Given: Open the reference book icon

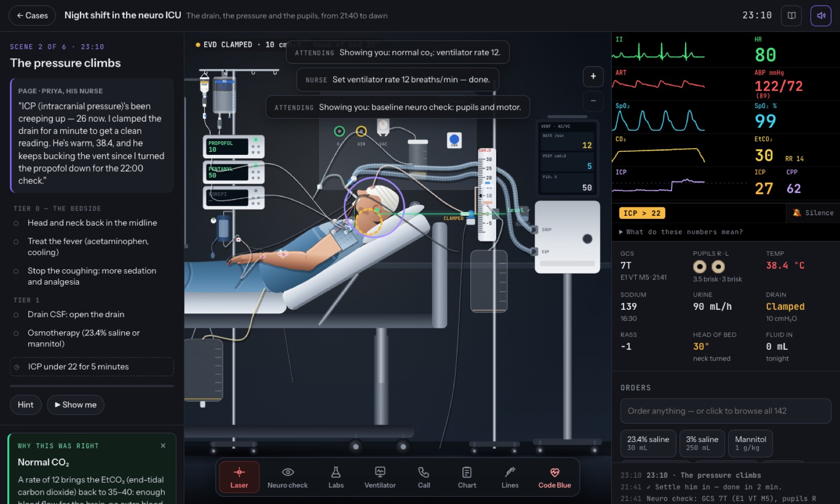Looking at the screenshot, I should (792, 16).
